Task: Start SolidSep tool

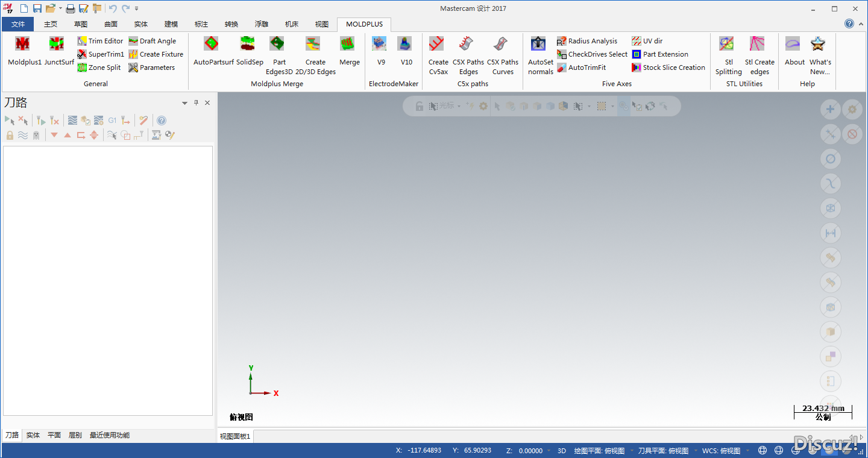Action: coord(250,51)
